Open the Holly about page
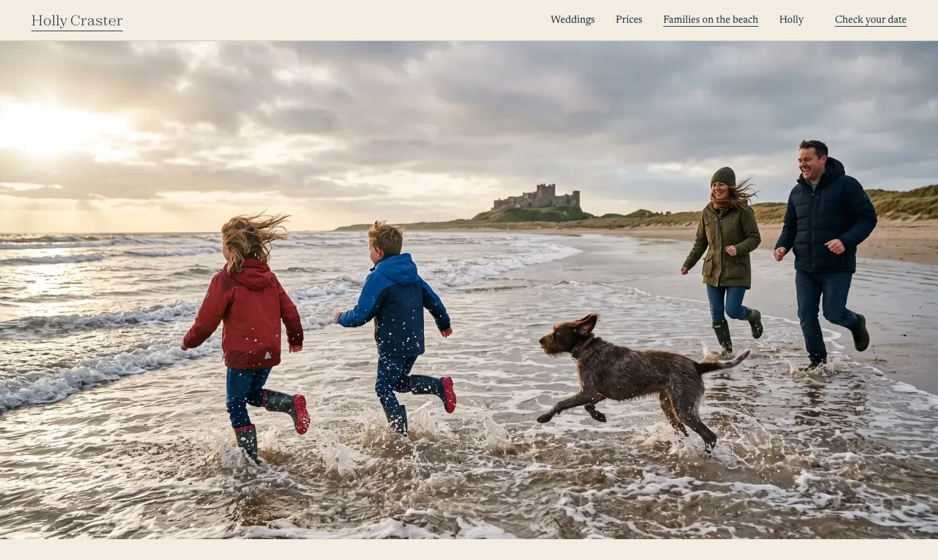 (791, 20)
